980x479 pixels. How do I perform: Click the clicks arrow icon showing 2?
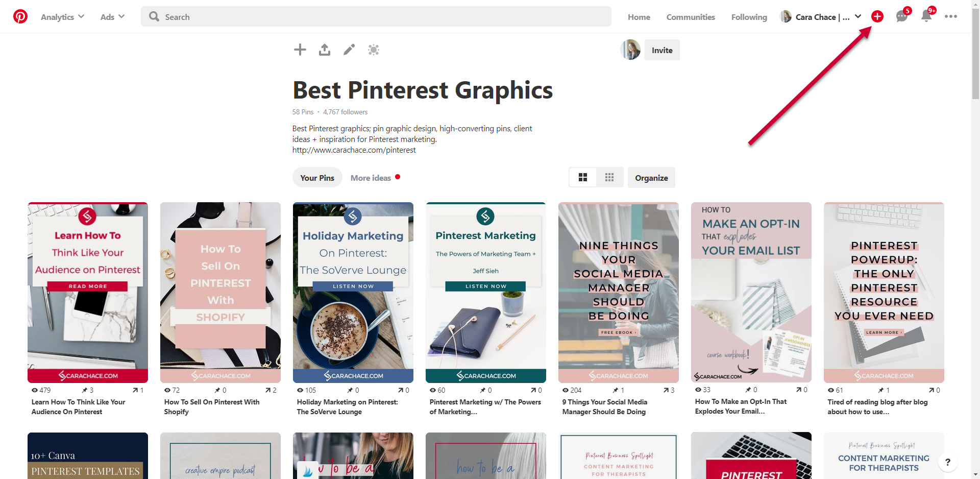(x=268, y=390)
